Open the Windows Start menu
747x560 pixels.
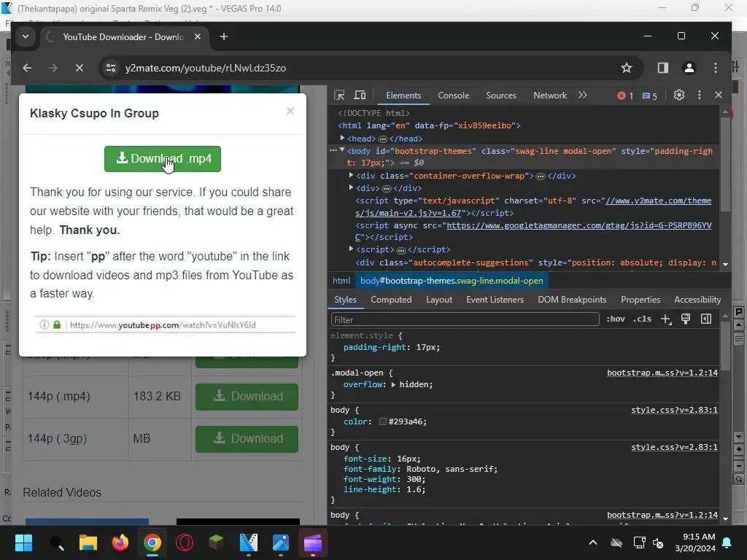point(23,542)
